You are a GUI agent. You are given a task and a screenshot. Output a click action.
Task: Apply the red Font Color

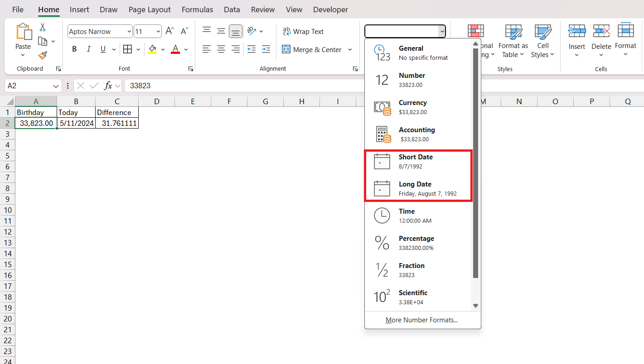coord(175,49)
